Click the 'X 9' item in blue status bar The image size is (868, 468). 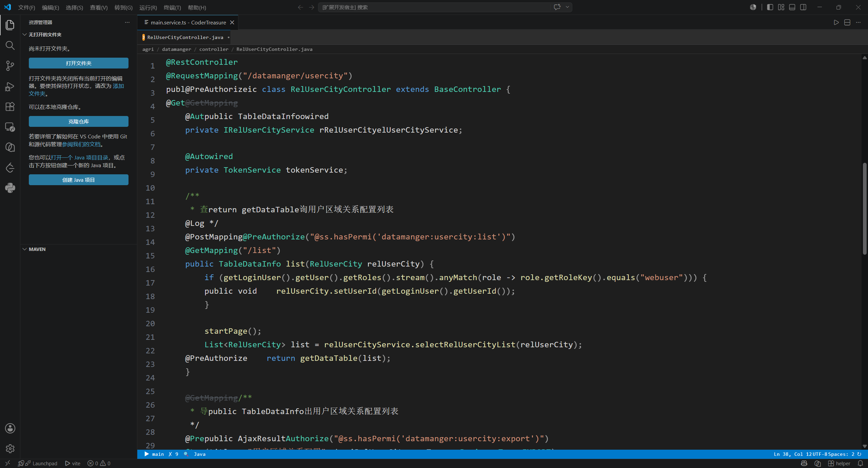click(173, 454)
